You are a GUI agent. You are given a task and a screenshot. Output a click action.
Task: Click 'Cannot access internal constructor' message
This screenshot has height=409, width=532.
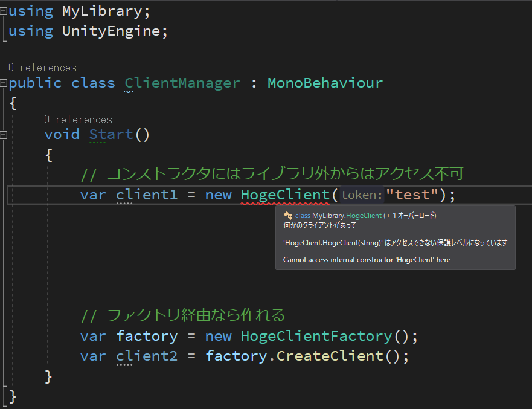pos(367,260)
